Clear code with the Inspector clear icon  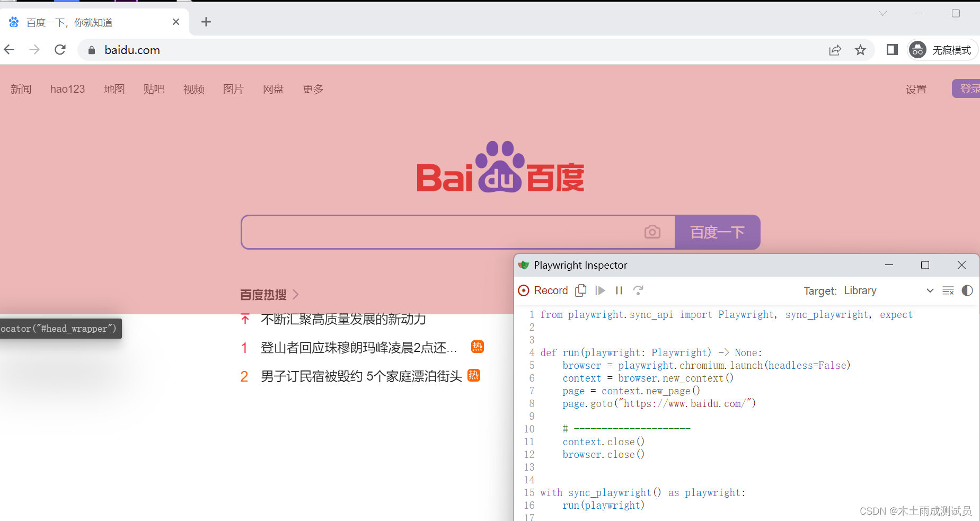(948, 290)
